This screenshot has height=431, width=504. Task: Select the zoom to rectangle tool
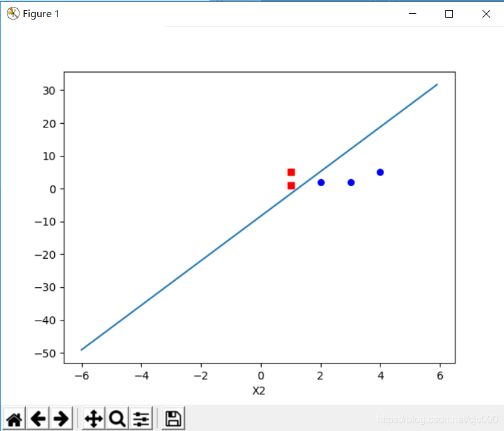click(117, 419)
